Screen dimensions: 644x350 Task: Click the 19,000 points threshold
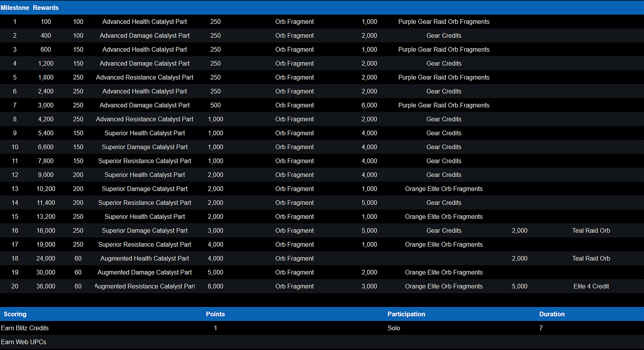pos(46,244)
